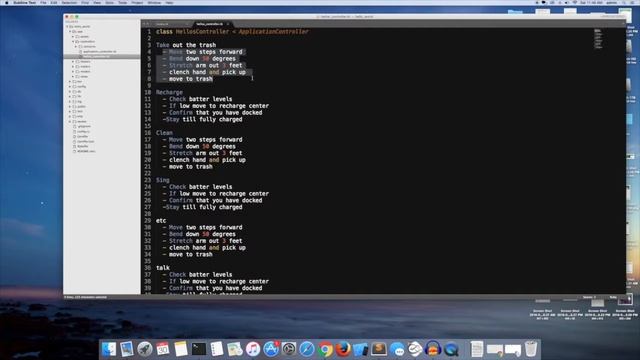Viewport: 640px width, 360px height.
Task: Collapse the hello_world root folder
Action: click(67, 27)
